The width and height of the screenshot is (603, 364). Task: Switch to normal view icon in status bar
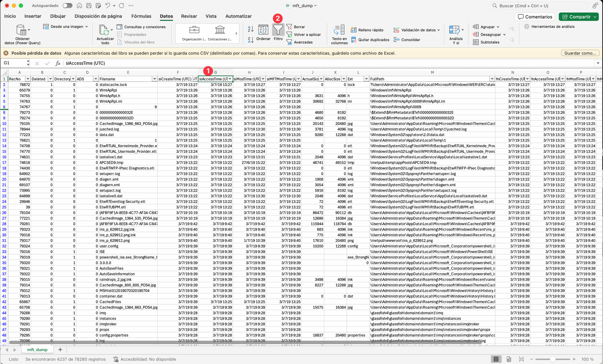496,359
